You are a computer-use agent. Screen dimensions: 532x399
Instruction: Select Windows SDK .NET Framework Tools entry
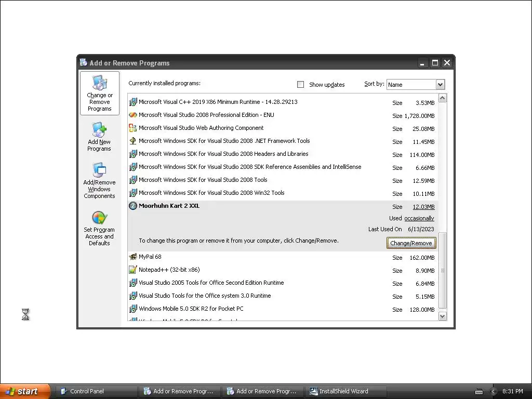tap(283, 141)
